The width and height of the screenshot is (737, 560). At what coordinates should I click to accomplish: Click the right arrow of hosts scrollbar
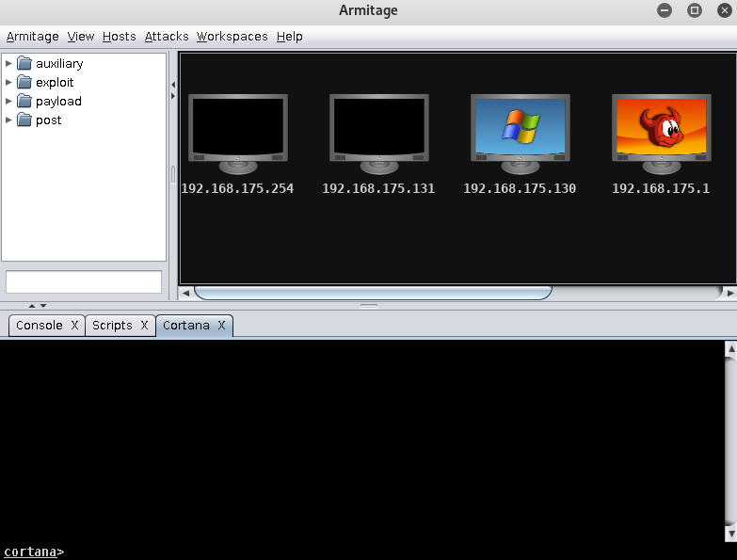pyautogui.click(x=730, y=293)
